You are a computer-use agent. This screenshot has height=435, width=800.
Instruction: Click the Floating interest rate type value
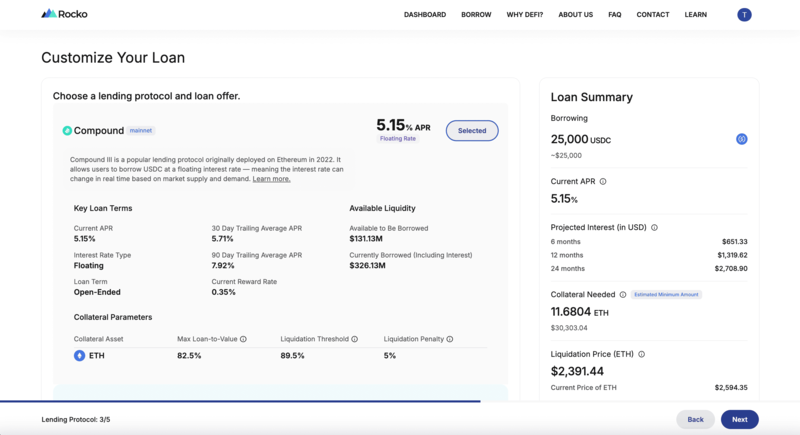click(x=88, y=266)
